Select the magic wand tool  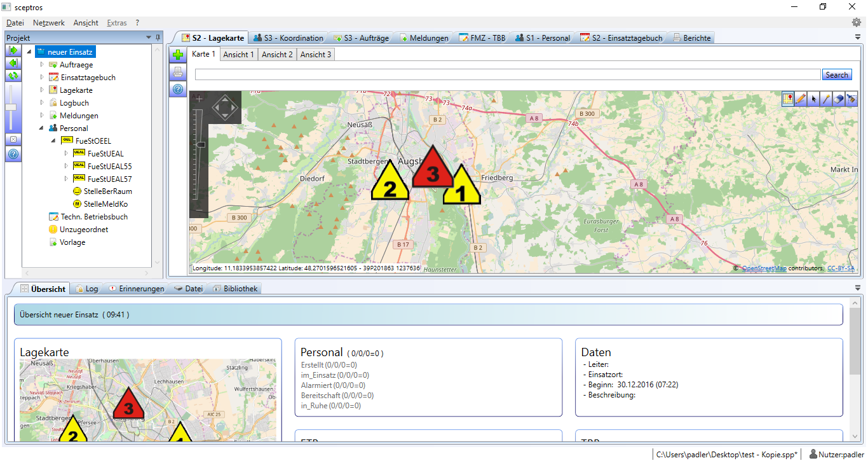click(x=826, y=99)
